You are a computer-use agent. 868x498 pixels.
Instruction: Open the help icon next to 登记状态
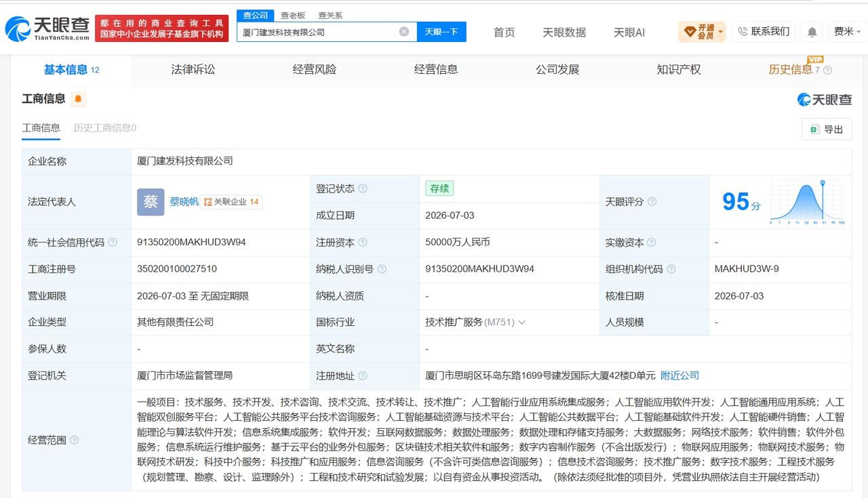pos(363,188)
